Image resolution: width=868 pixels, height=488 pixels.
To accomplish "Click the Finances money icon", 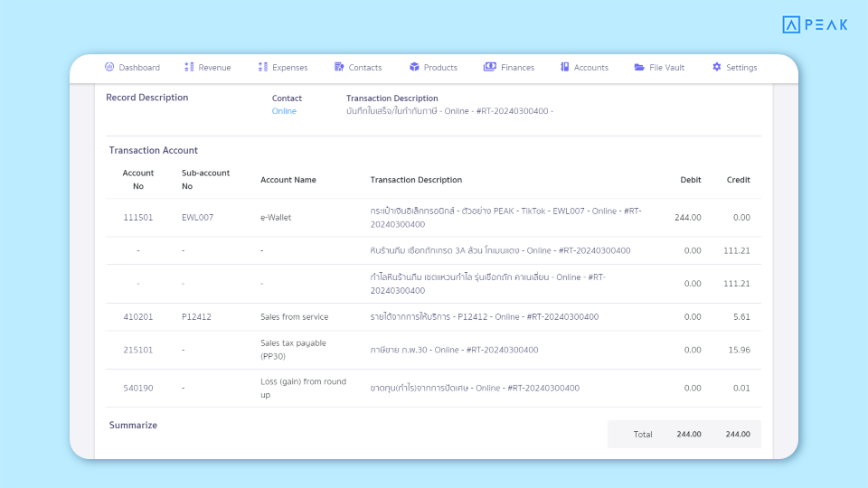I will click(490, 67).
